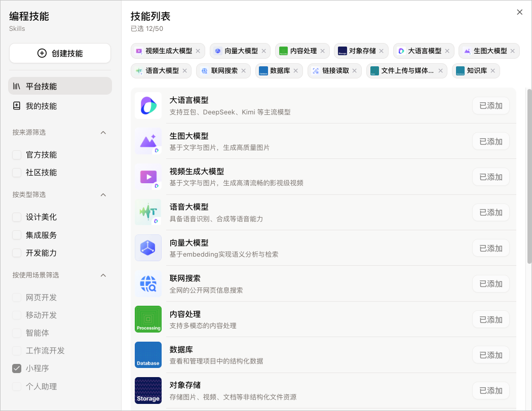Viewport: 532px width, 411px height.
Task: Click the 向量大模型 cube icon in list
Action: click(x=148, y=248)
